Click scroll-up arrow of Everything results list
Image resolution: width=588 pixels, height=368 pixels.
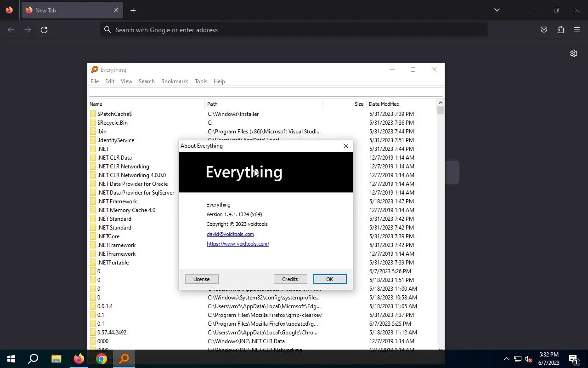pos(441,103)
